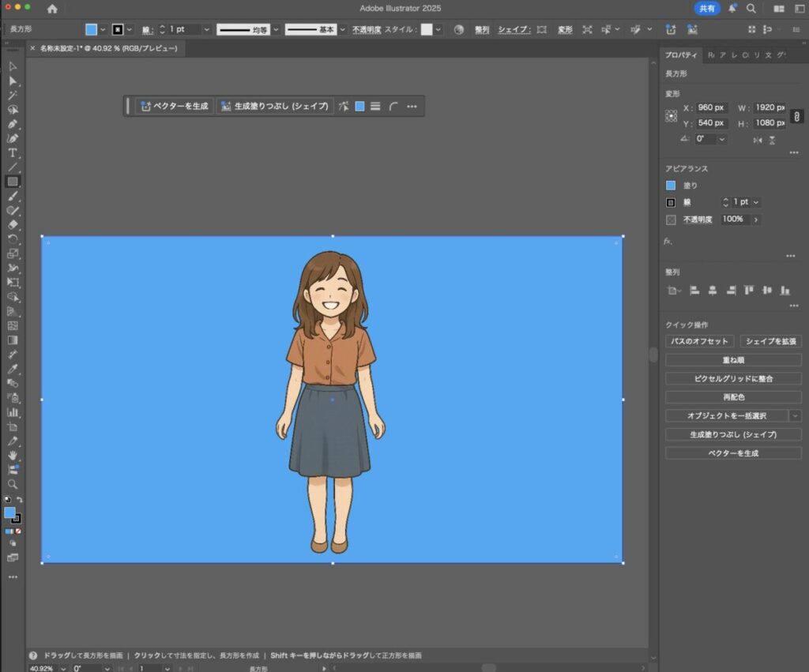The image size is (809, 672).
Task: Flip the object vertically
Action: (x=772, y=141)
